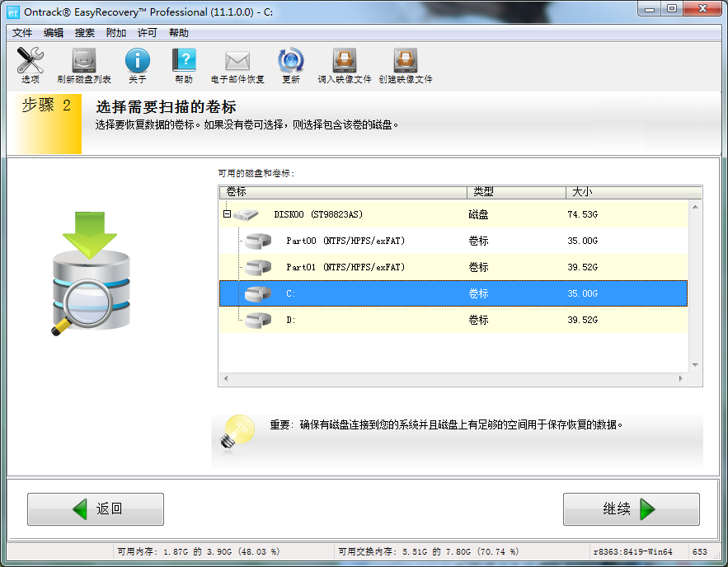
Task: Click the C: volume label text
Action: (291, 293)
